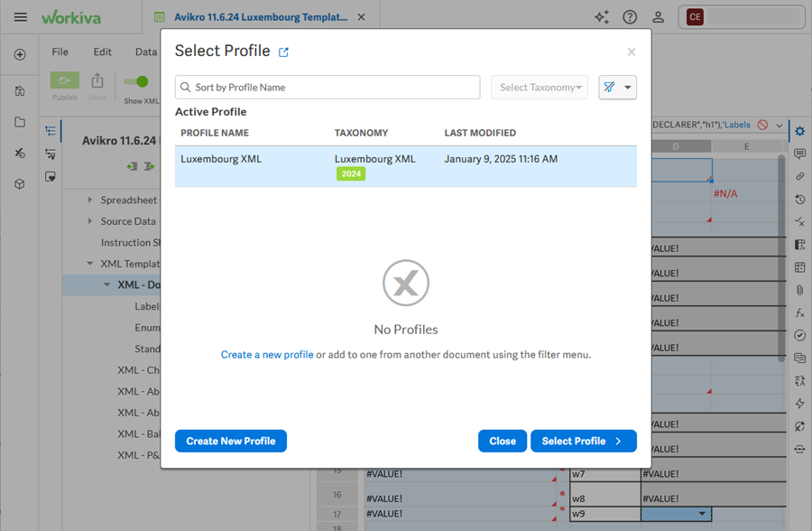
Task: Click the Select Profile button
Action: tap(584, 441)
